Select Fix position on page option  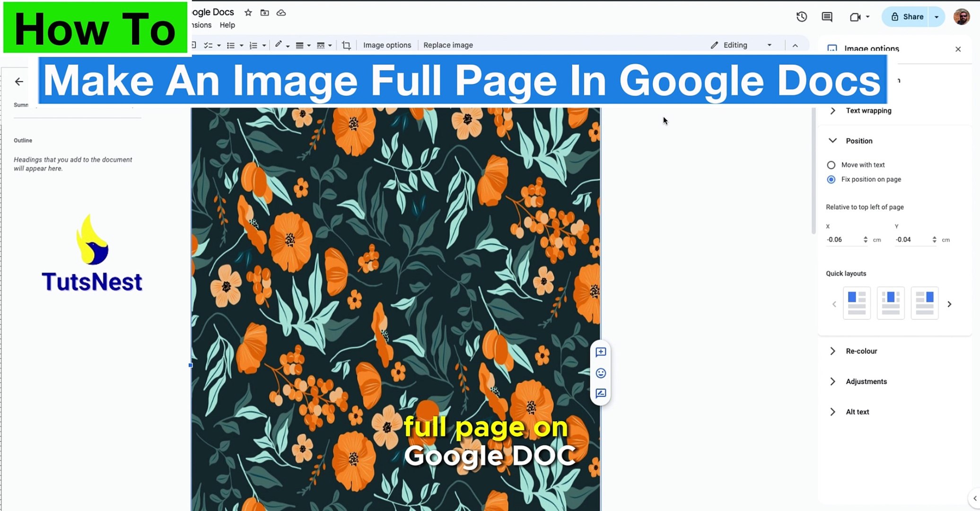tap(831, 179)
